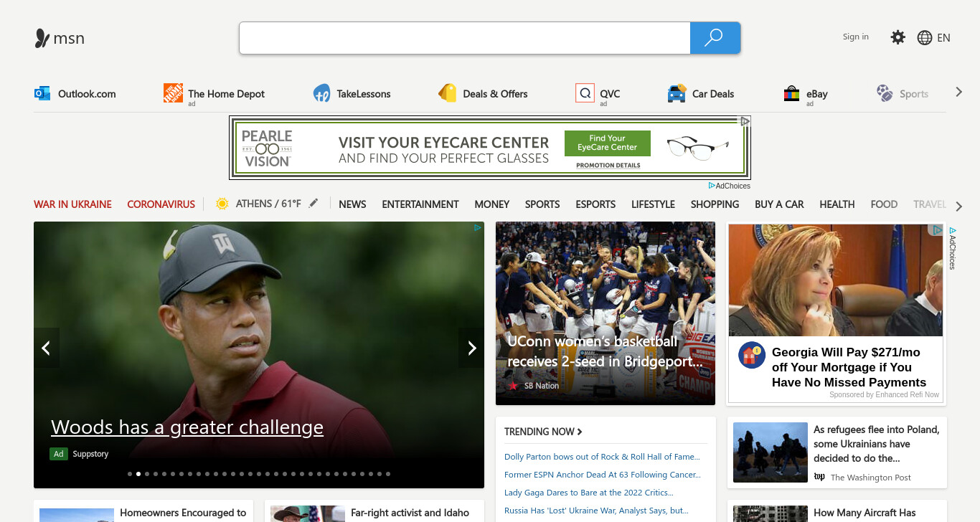This screenshot has height=522, width=980.
Task: Click the blue search magnifier button
Action: click(715, 38)
